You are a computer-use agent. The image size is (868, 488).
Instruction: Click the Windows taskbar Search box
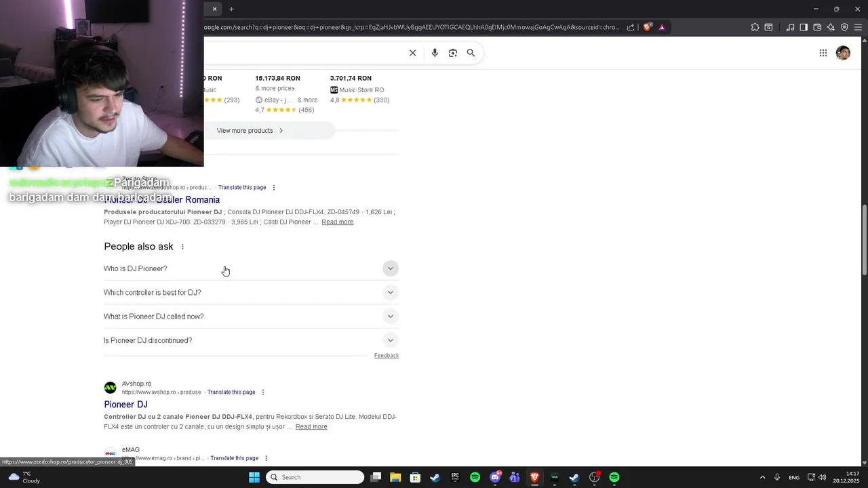point(315,477)
